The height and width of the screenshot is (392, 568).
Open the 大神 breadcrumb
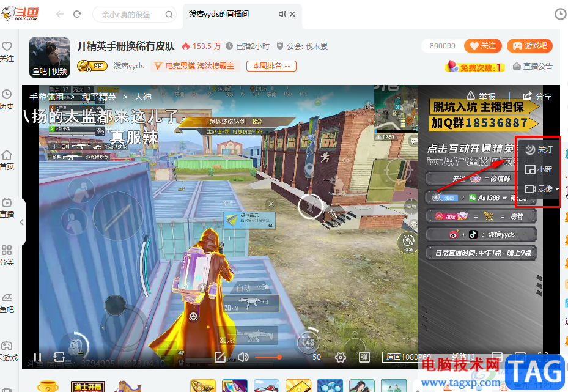pyautogui.click(x=142, y=97)
